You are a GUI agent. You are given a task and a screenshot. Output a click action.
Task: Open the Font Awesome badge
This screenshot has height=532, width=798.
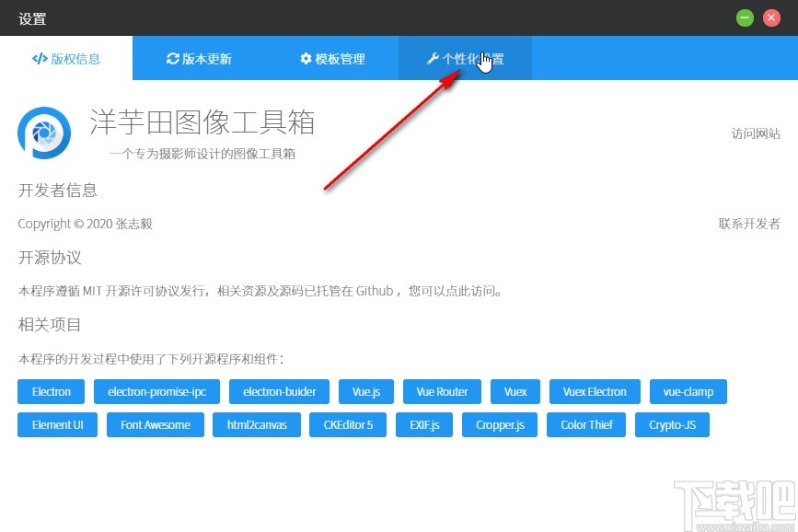155,424
